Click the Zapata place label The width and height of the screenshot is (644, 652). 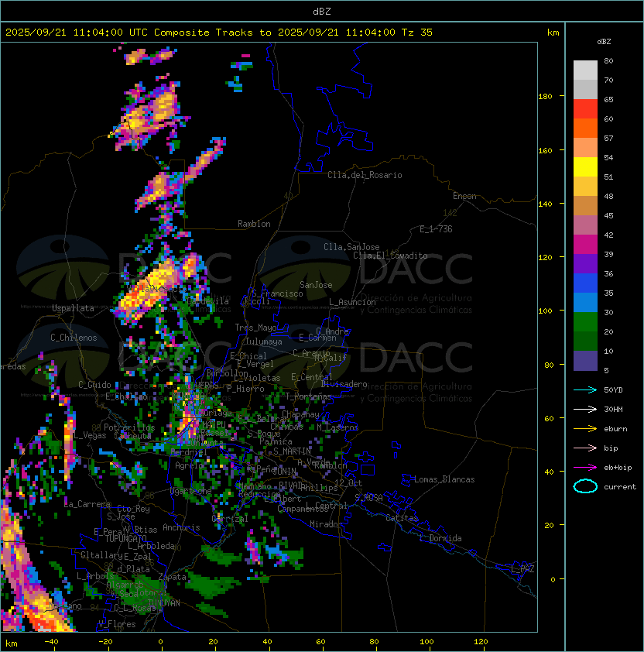172,577
